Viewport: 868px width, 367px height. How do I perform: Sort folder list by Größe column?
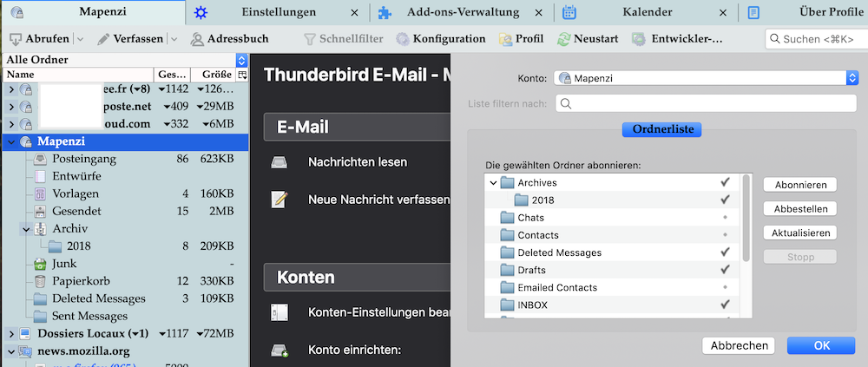[x=213, y=75]
